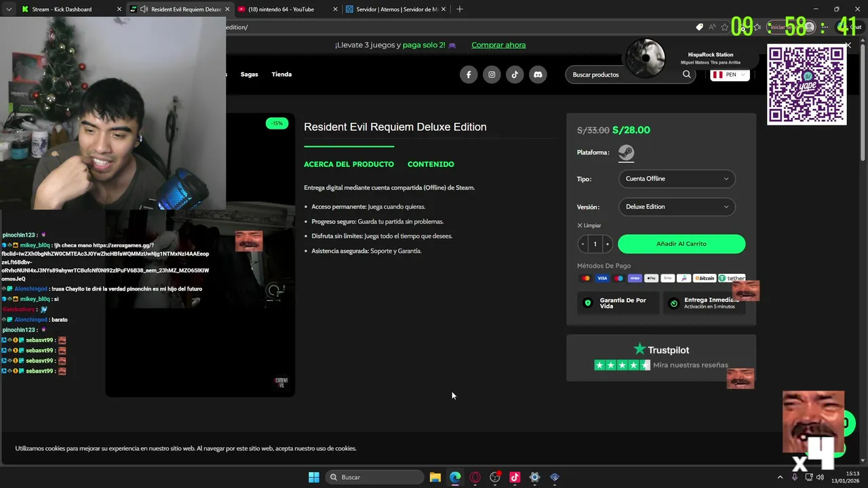
Task: Click the HispaRock Station album thumbnail
Action: (645, 58)
